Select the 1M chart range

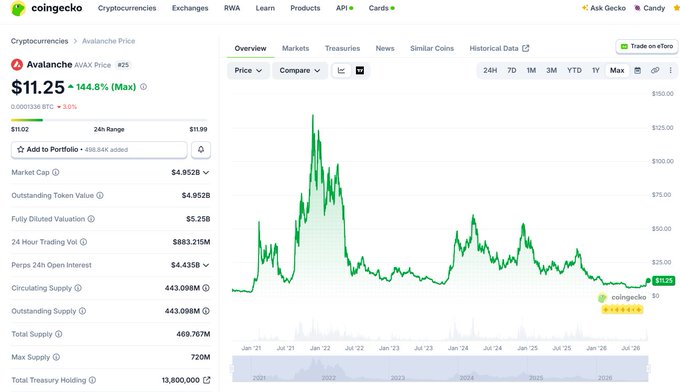(x=531, y=70)
